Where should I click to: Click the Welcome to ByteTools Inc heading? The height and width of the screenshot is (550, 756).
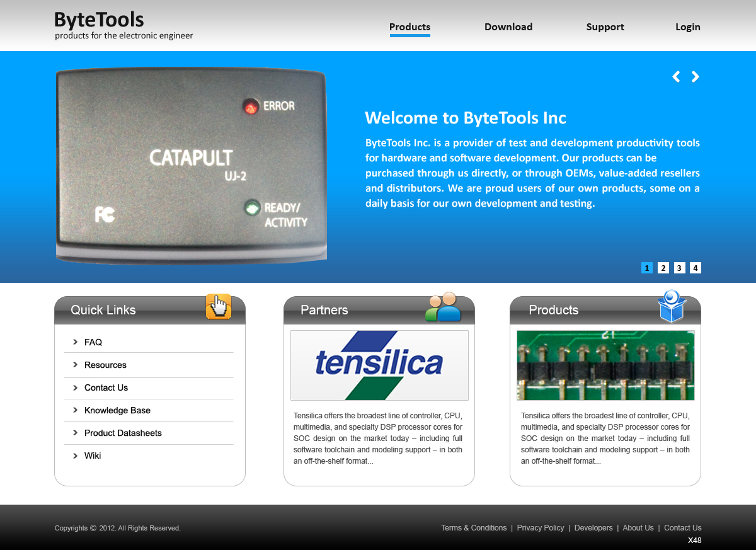[466, 118]
